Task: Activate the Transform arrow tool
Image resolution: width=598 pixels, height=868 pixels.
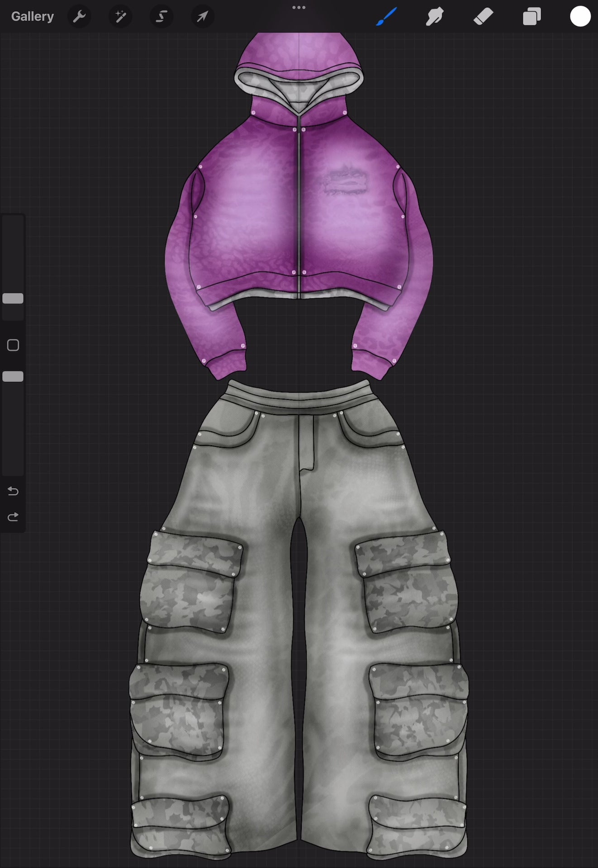Action: pos(202,17)
